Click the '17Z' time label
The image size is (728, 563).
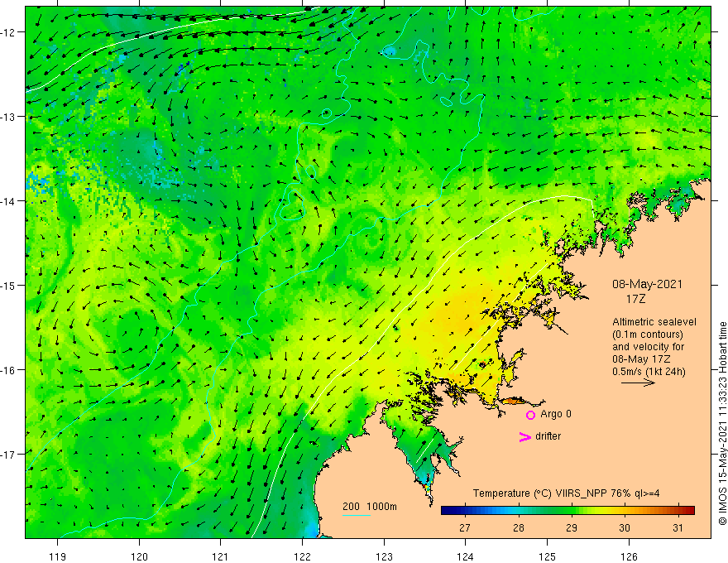(x=635, y=299)
